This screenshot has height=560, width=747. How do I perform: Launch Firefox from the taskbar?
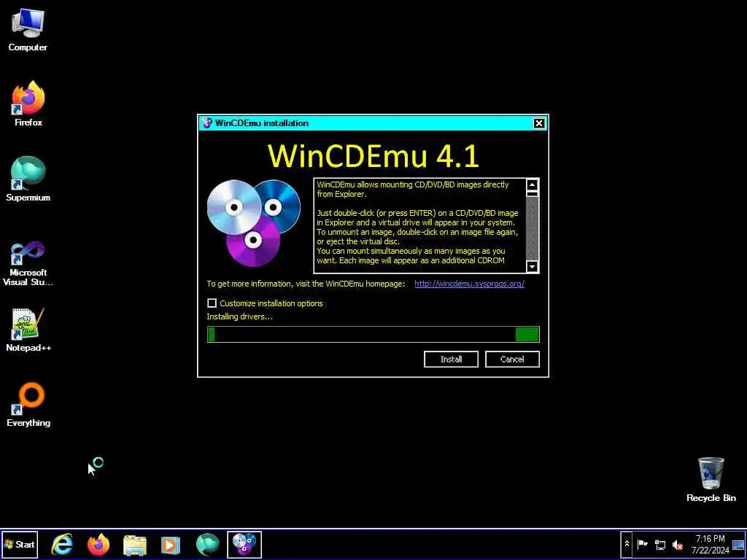[98, 544]
